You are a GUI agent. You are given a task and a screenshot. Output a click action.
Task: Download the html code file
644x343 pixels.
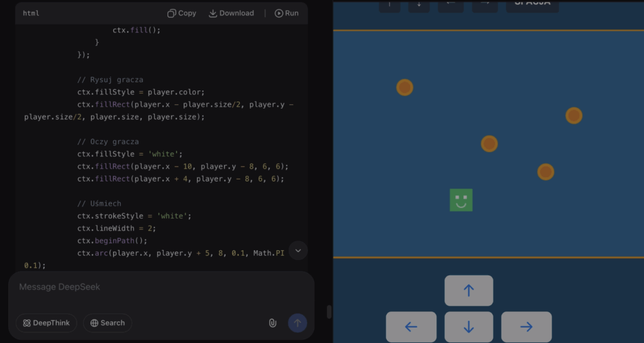(x=231, y=13)
